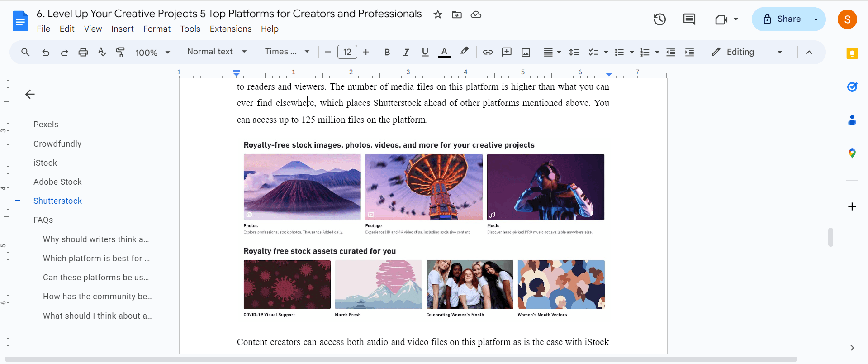Toggle underline formatting
868x364 pixels.
coord(425,52)
